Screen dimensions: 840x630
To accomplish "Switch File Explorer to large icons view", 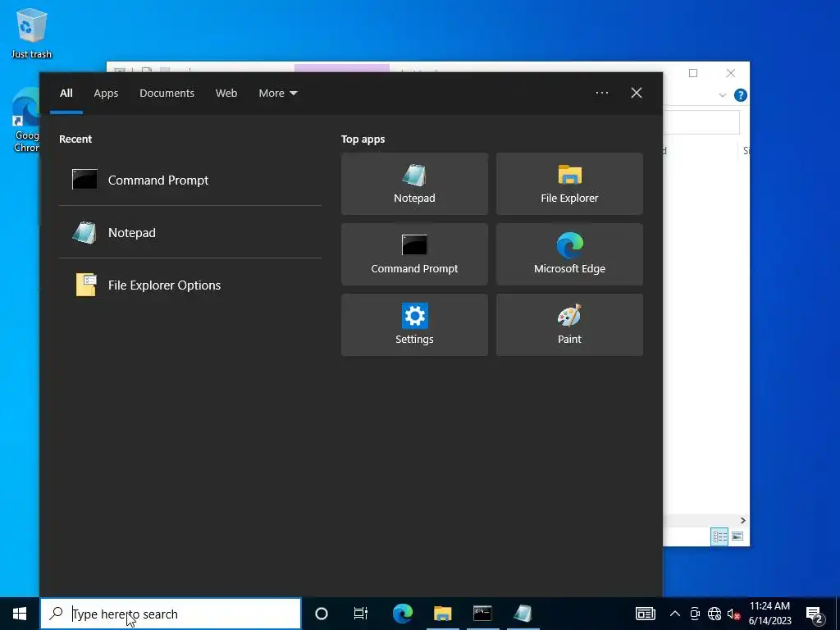I will pyautogui.click(x=737, y=536).
